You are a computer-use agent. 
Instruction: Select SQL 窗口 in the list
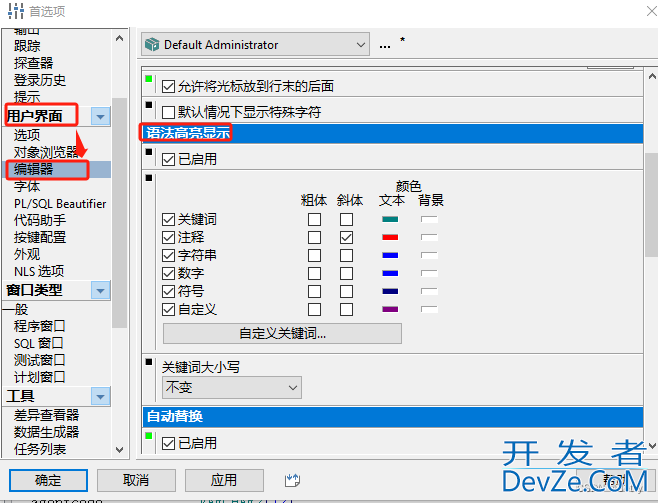coord(39,343)
